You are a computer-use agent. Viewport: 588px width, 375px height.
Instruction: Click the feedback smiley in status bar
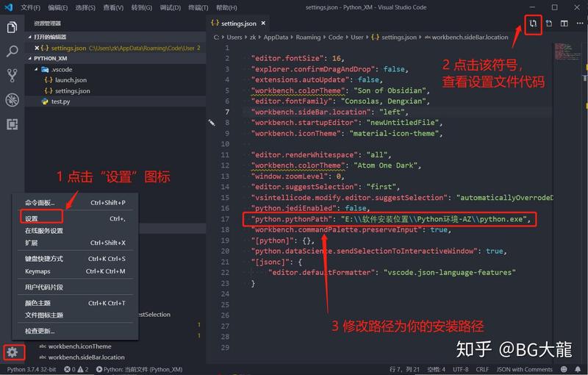564,369
